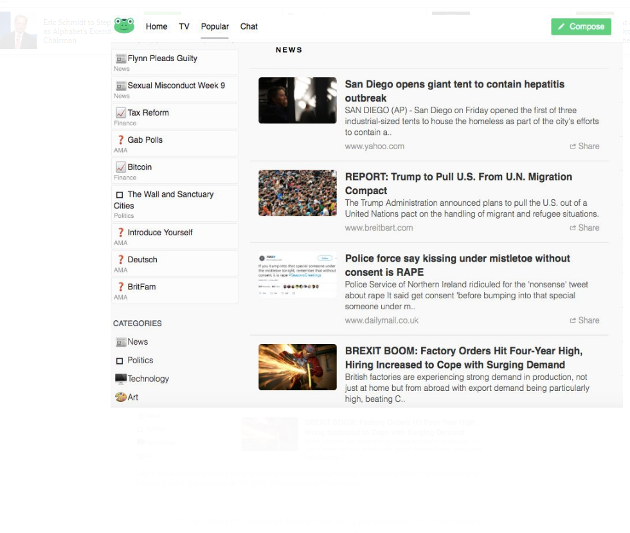
Task: Click the chart icon next to Tax Reform
Action: tap(121, 113)
